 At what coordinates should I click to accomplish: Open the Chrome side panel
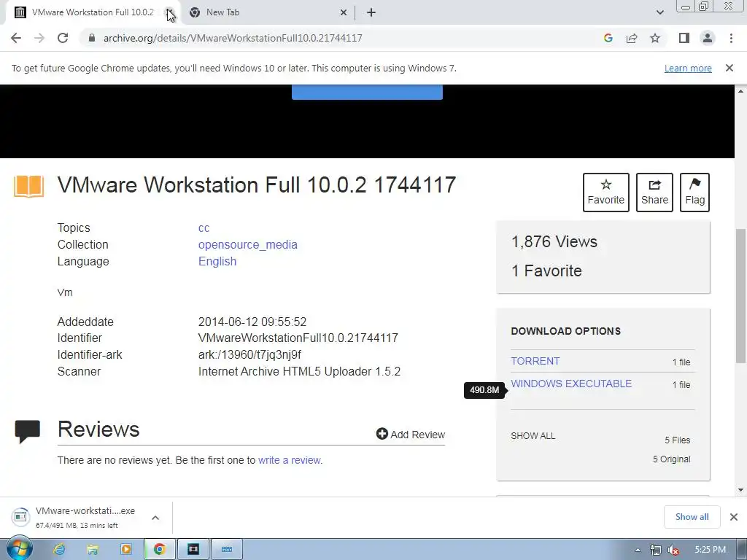point(684,38)
